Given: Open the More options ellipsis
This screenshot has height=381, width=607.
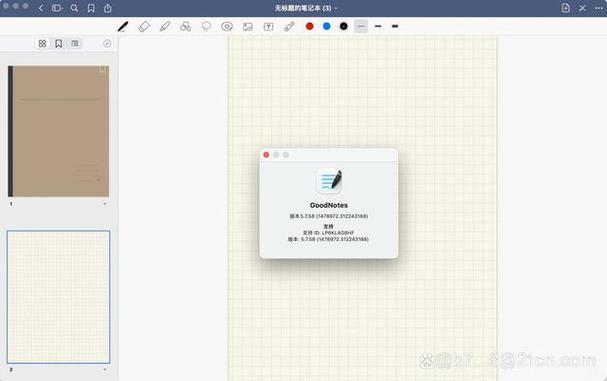Looking at the screenshot, I should click(599, 8).
